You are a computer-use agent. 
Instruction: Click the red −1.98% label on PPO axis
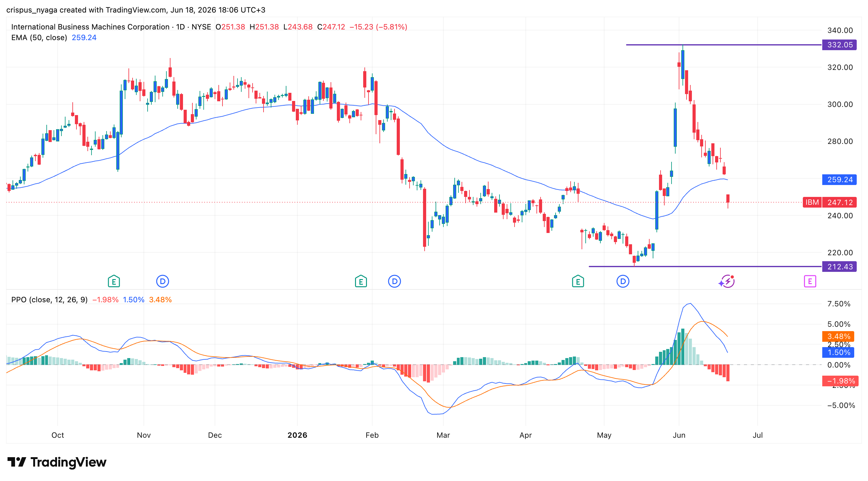[x=840, y=381]
